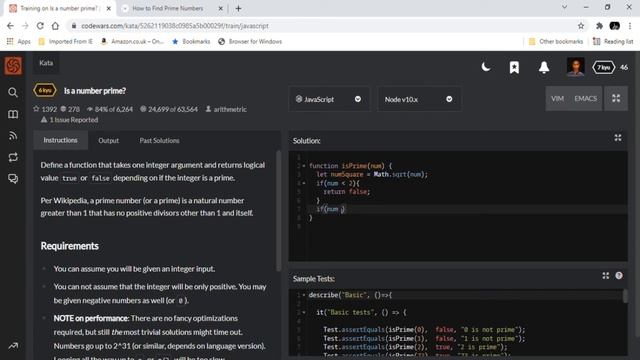Open the leaderboard trend icon in sidebar

(x=13, y=346)
